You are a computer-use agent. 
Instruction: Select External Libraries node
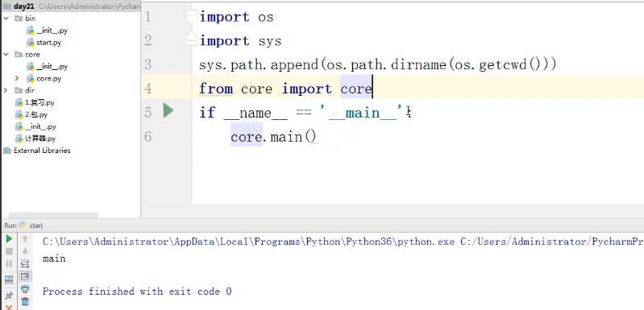tap(42, 151)
